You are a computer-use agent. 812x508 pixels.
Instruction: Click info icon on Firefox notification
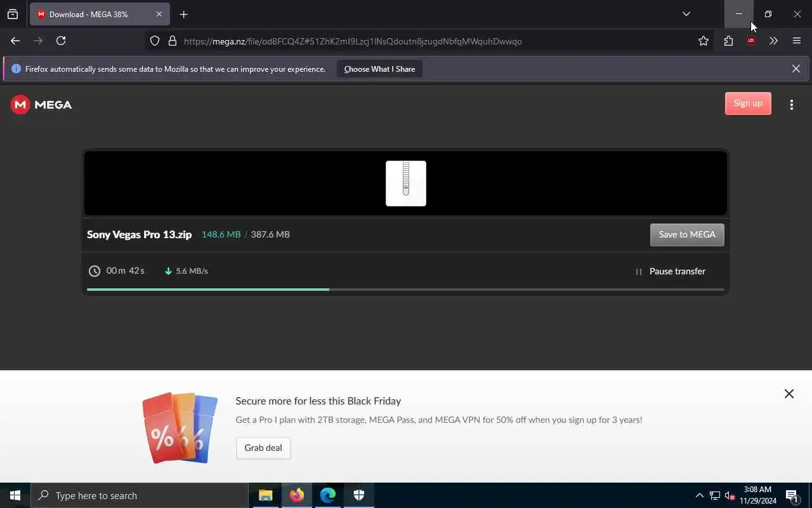click(16, 69)
